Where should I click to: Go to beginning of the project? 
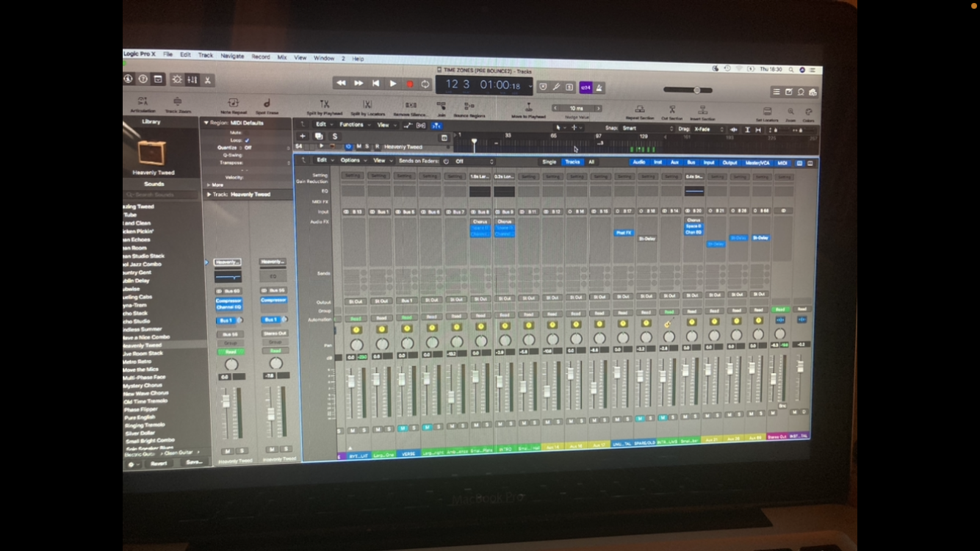[x=375, y=84]
